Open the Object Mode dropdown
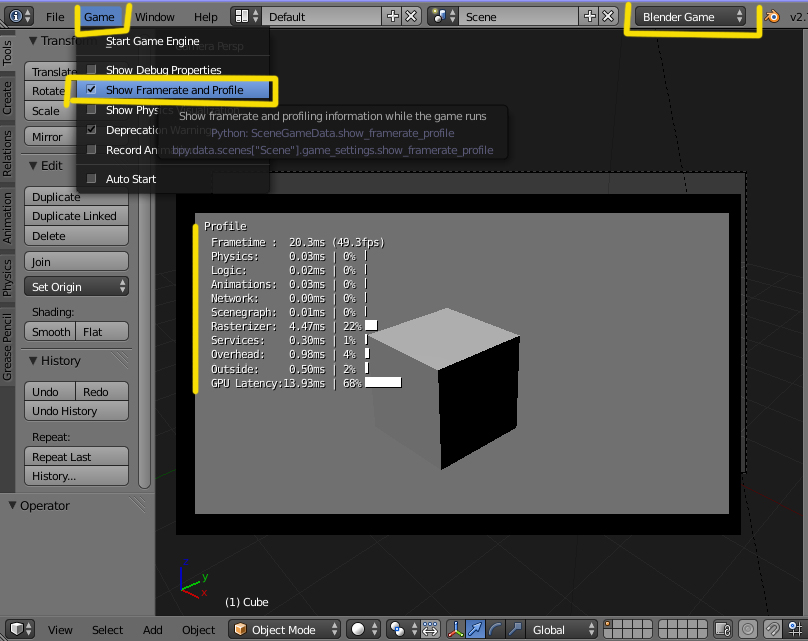Image resolution: width=808 pixels, height=641 pixels. pos(284,629)
